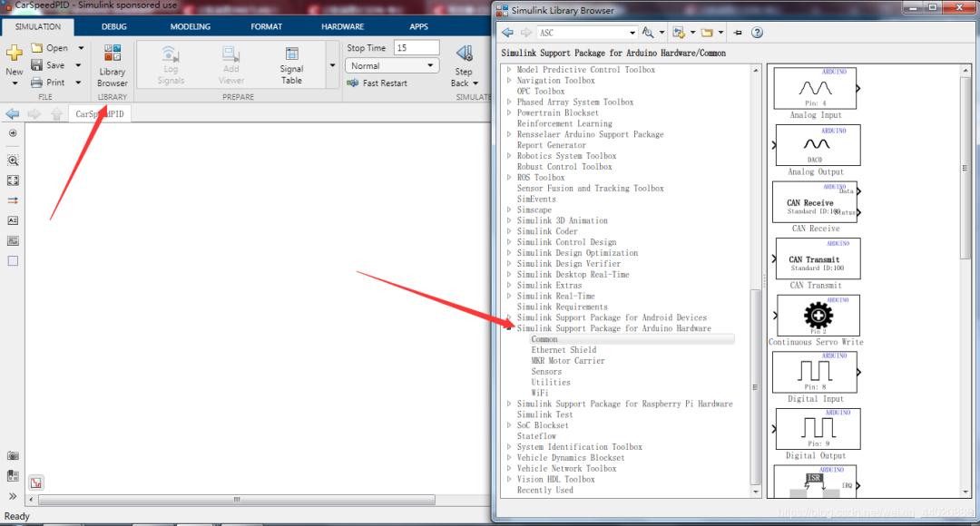This screenshot has width=980, height=526.
Task: Expand the Prepare gallery dropdown arrow
Action: click(x=332, y=65)
